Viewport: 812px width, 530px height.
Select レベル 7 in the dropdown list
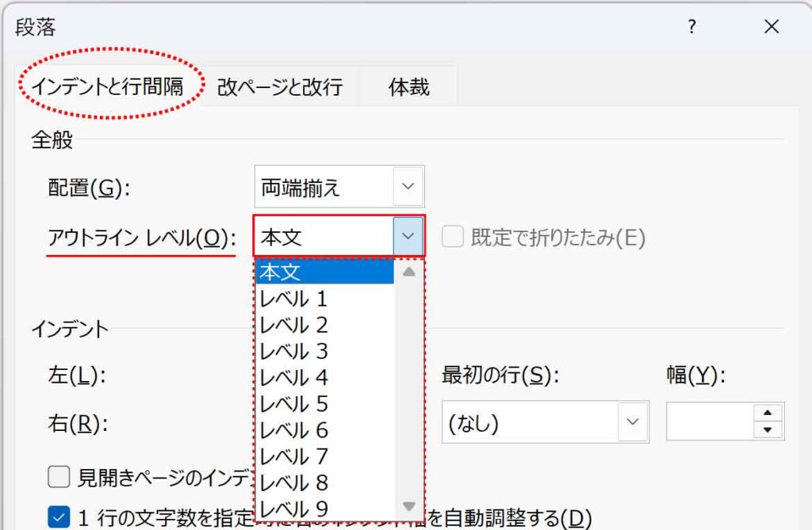coord(324,457)
